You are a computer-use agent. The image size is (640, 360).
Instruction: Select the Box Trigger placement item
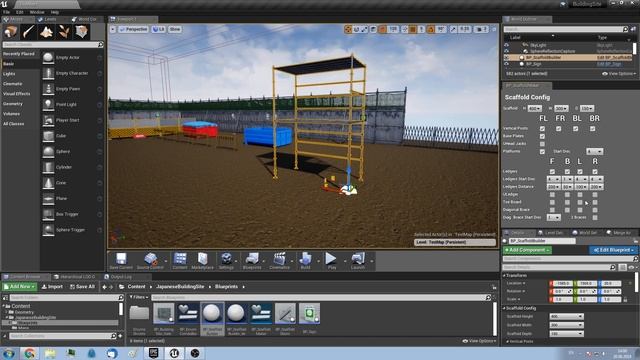pos(72,214)
